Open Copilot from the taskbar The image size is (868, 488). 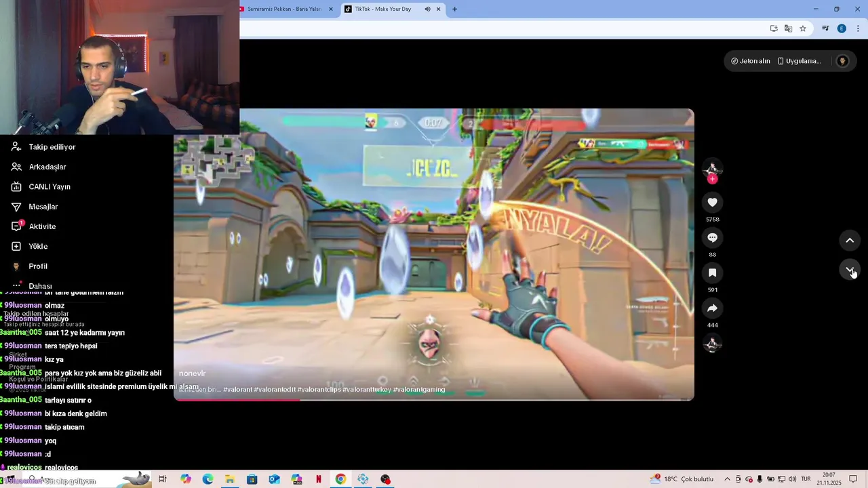186,479
